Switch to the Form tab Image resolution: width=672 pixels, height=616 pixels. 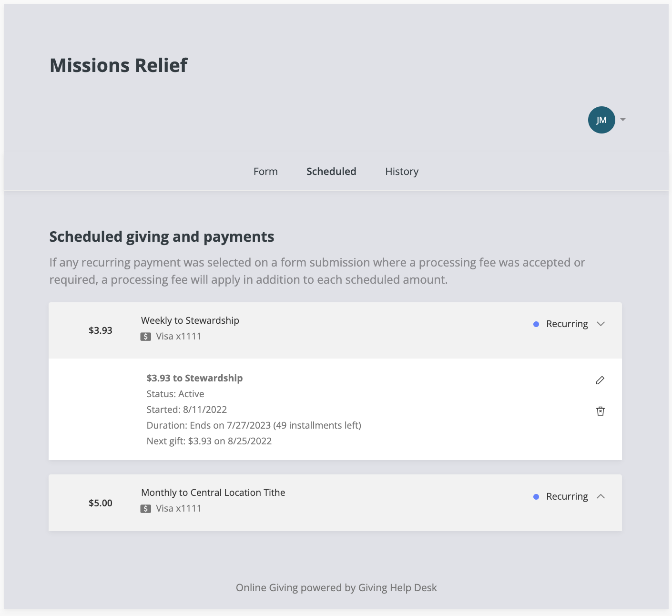(x=265, y=171)
